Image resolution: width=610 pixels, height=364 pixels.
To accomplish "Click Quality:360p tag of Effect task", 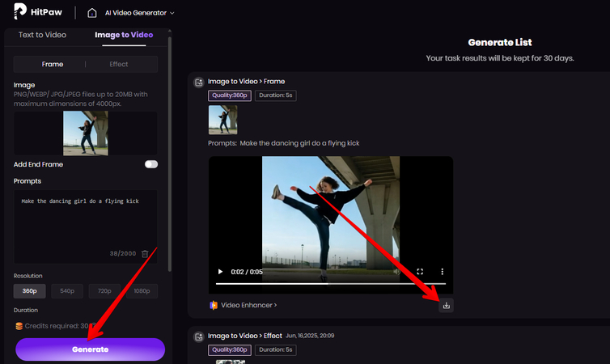I will pyautogui.click(x=230, y=350).
